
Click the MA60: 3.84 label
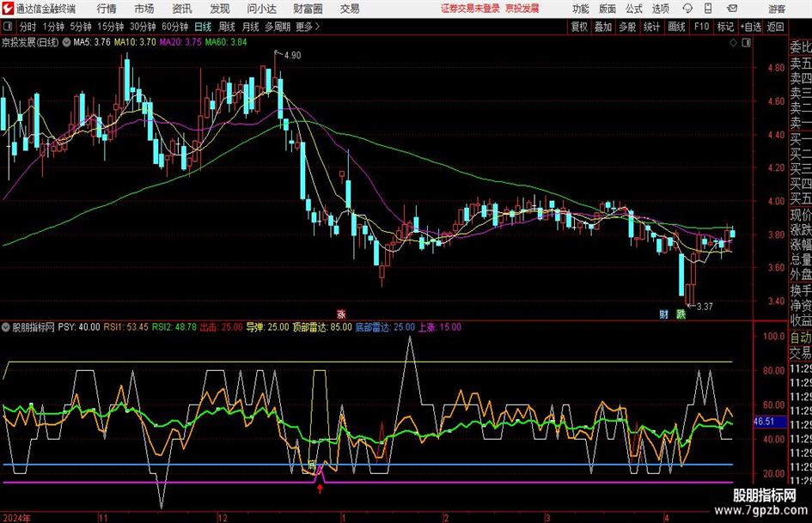click(226, 42)
